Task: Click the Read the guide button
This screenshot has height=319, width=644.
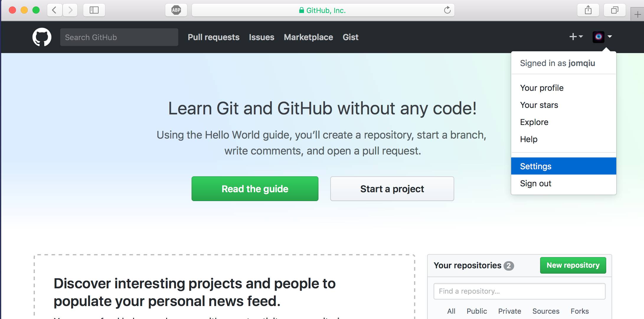Action: click(255, 189)
